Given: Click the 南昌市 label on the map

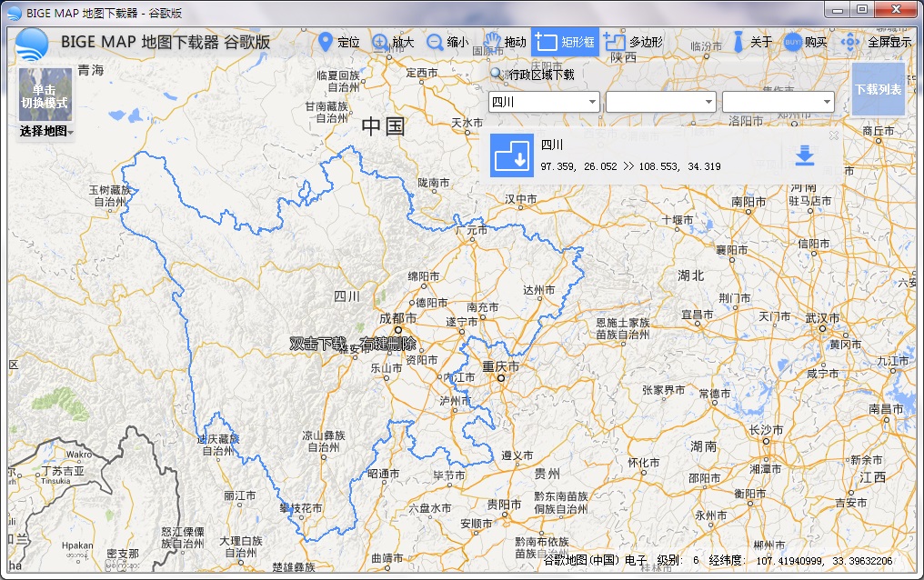Looking at the screenshot, I should click(886, 409).
